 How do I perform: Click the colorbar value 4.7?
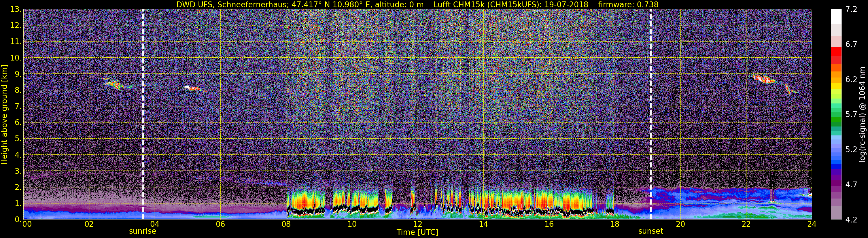pos(851,185)
